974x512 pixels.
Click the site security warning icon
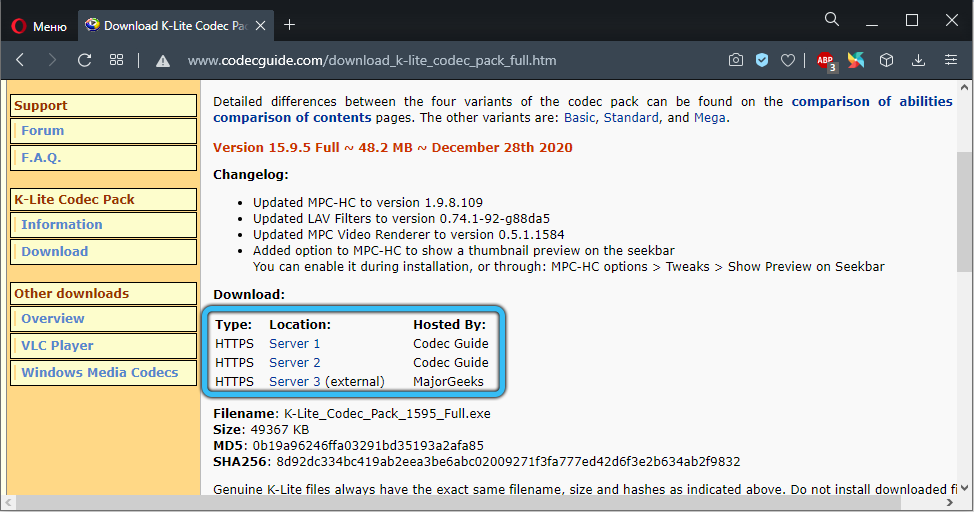163,60
